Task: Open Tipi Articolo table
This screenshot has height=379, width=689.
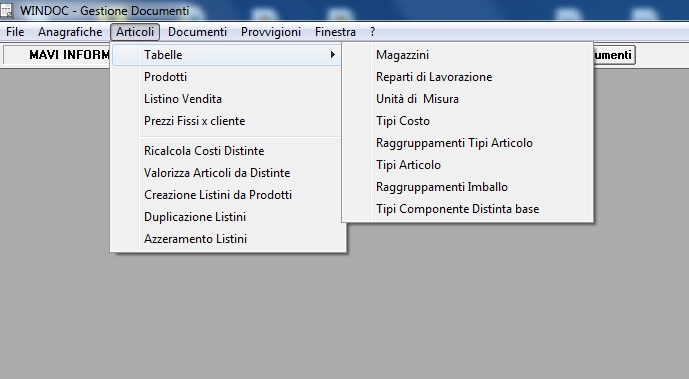Action: tap(468, 165)
